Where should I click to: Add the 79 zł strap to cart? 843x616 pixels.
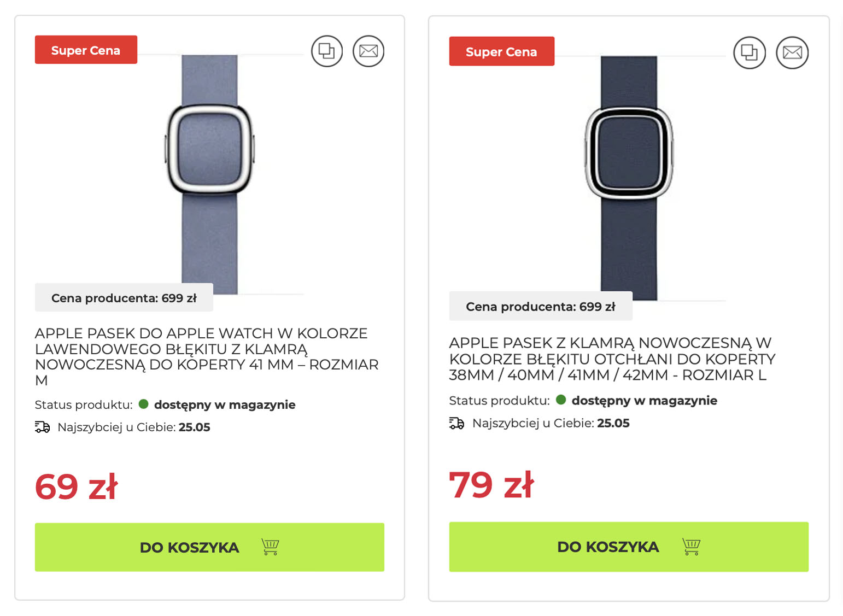pos(629,547)
